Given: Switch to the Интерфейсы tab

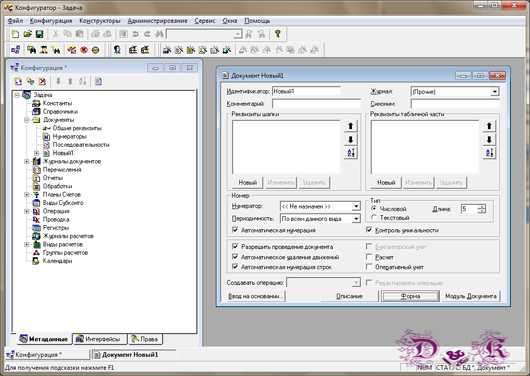Looking at the screenshot, I should 100,339.
